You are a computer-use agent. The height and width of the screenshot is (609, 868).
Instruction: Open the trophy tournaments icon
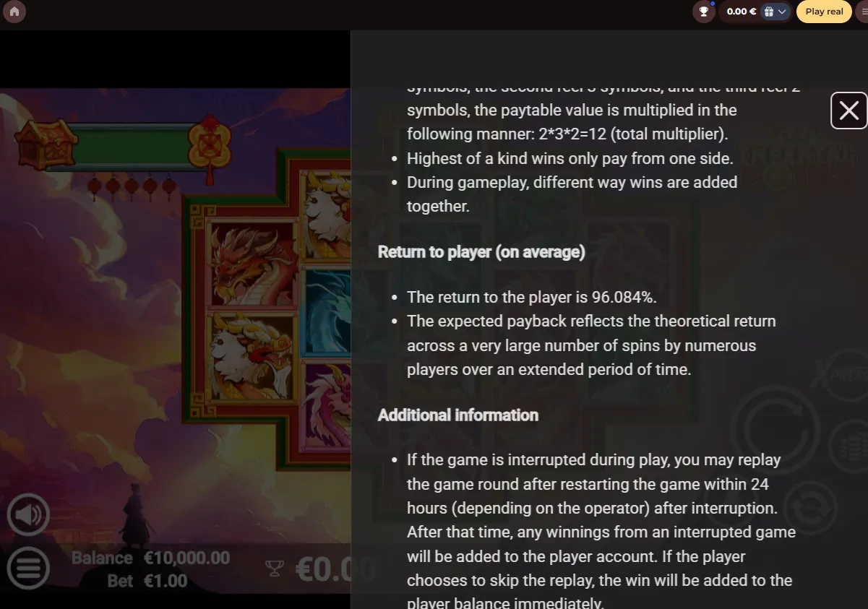click(703, 12)
